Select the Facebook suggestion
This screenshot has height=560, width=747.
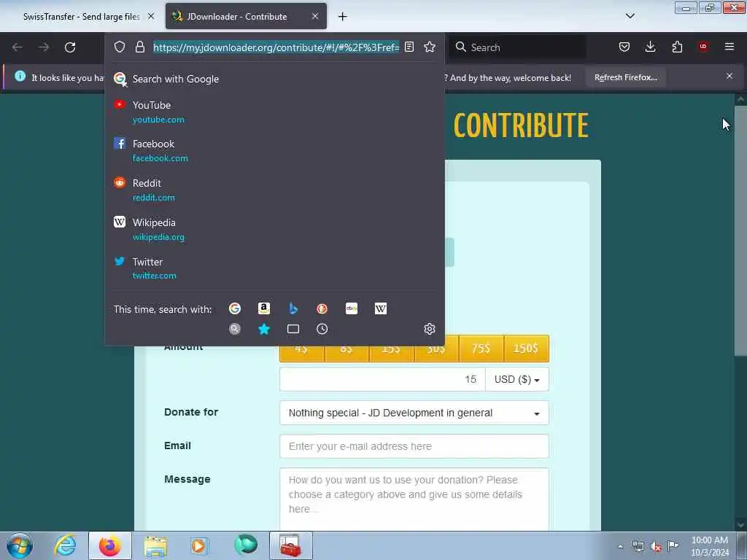tap(274, 151)
